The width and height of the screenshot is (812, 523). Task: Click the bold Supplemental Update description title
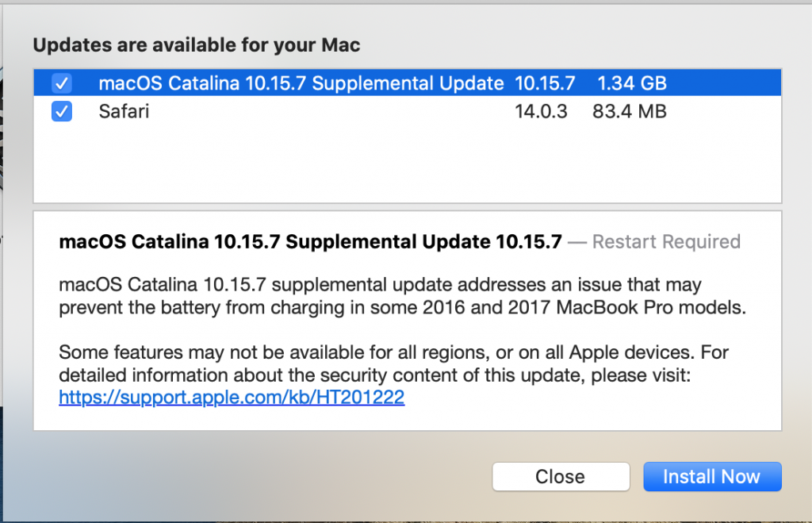click(310, 241)
